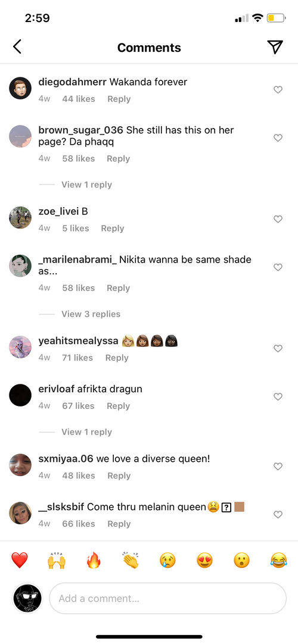Like the comment by yeahitsmealyssa
This screenshot has width=298, height=644.
(x=278, y=348)
